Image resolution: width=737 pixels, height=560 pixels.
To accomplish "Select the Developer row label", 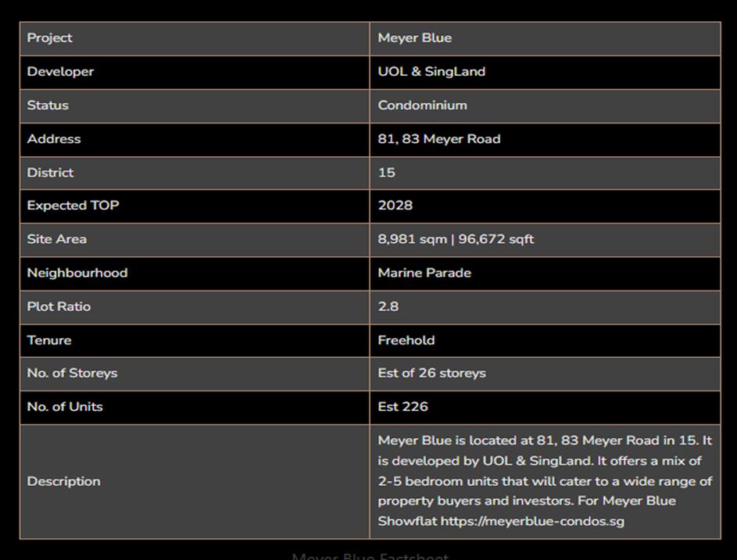I will tap(60, 71).
